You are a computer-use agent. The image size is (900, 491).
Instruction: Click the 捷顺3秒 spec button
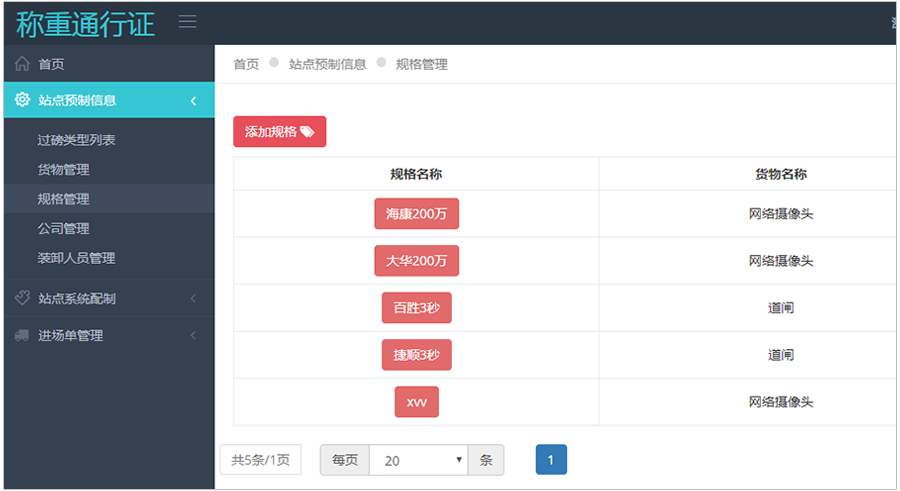[x=417, y=355]
